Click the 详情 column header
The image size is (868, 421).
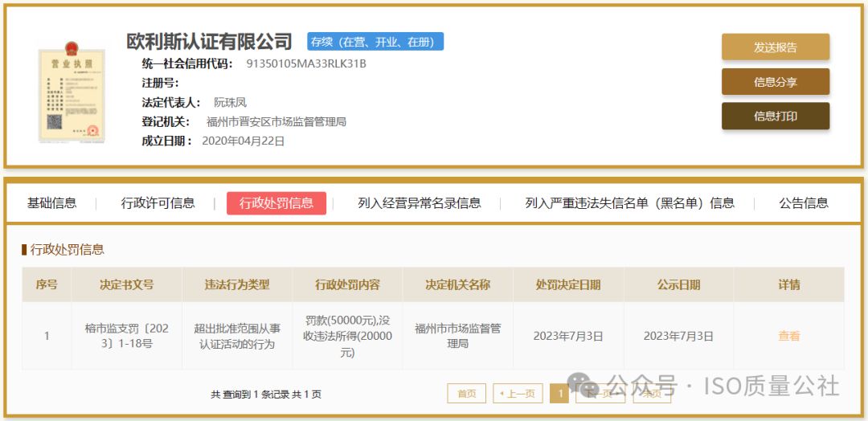click(789, 285)
